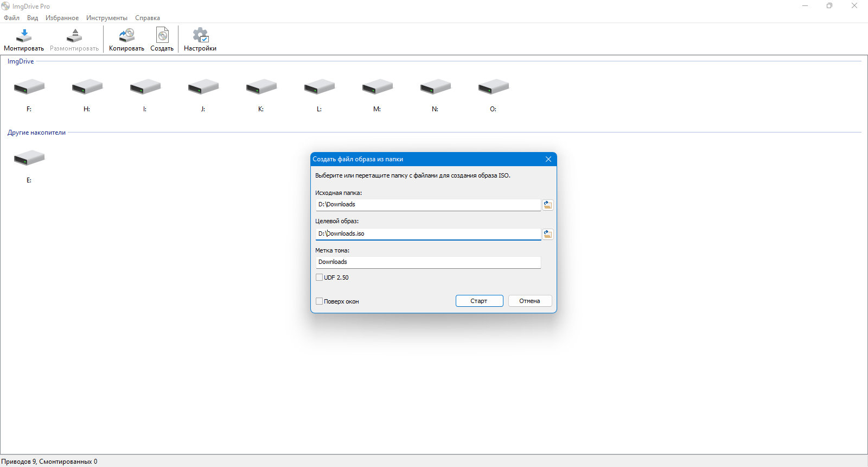This screenshot has width=868, height=467.
Task: Close the Создать файл образа dialog
Action: [548, 159]
